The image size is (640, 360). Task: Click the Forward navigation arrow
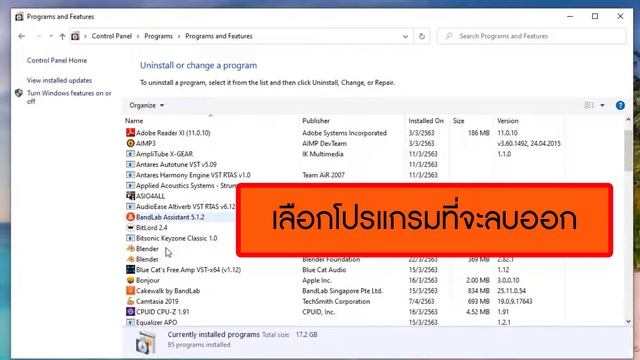(38, 36)
